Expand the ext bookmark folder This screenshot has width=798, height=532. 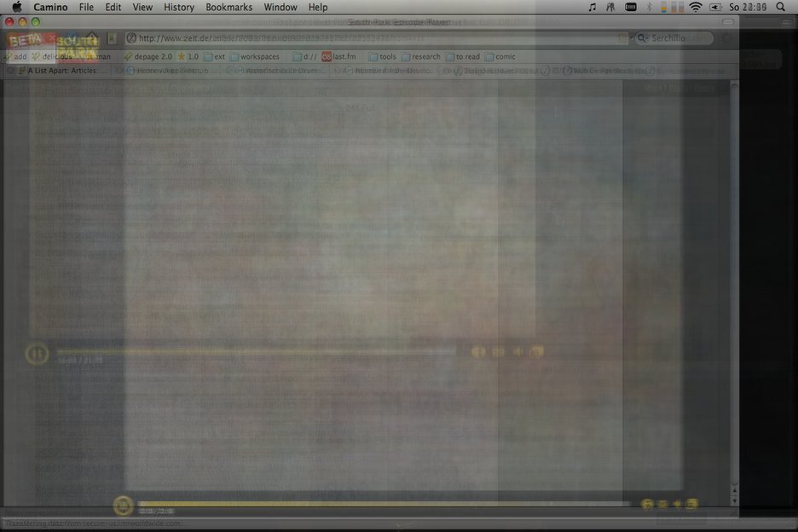(215, 56)
